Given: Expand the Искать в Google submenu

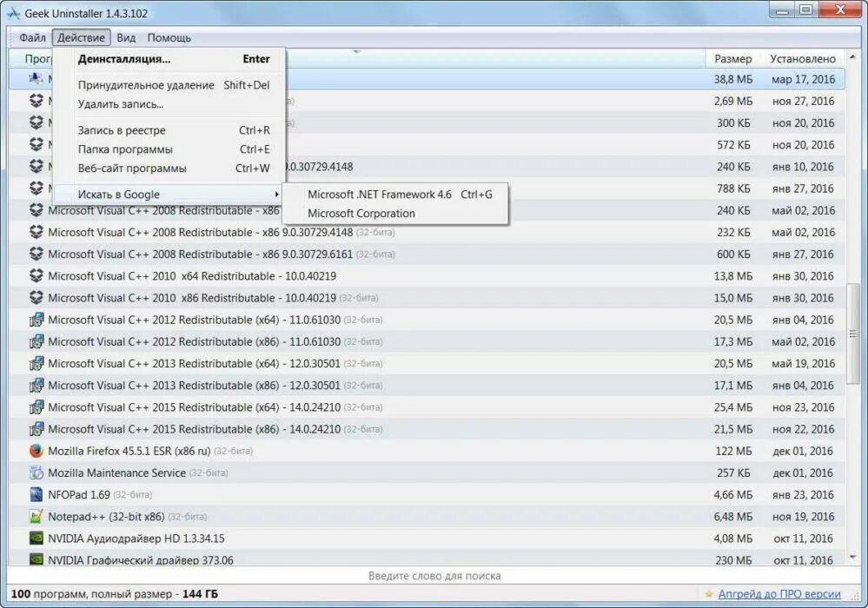Looking at the screenshot, I should point(169,195).
